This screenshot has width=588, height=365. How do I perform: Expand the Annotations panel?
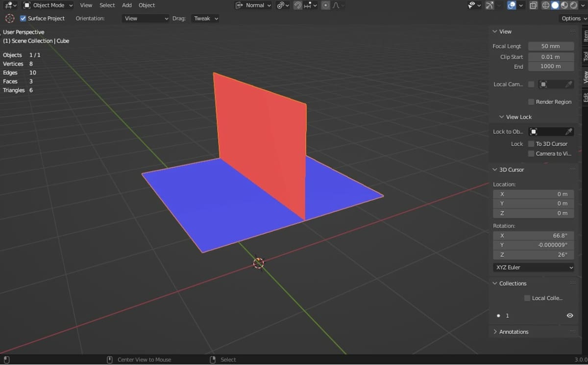point(495,332)
